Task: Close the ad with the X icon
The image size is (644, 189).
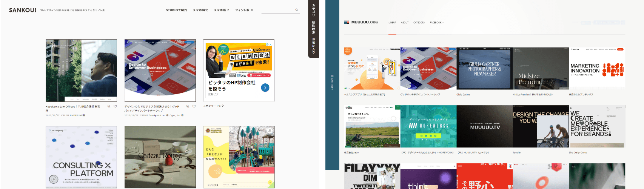Action: pos(271,45)
